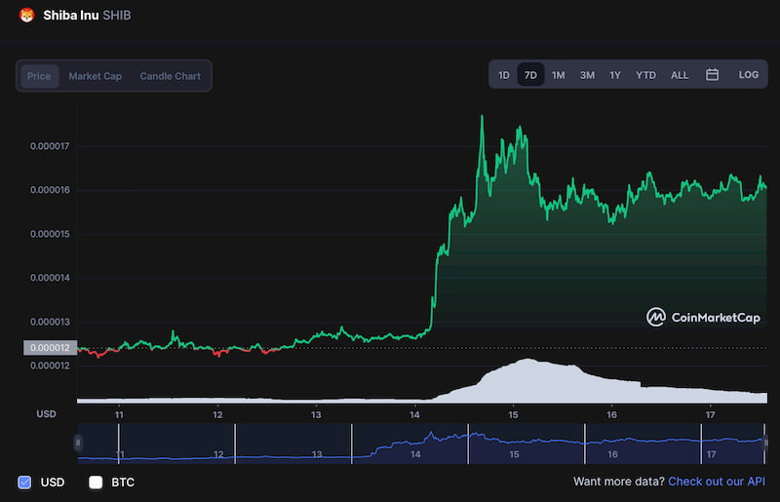Uncheck the USD currency checkbox
This screenshot has height=502, width=780.
(24, 482)
